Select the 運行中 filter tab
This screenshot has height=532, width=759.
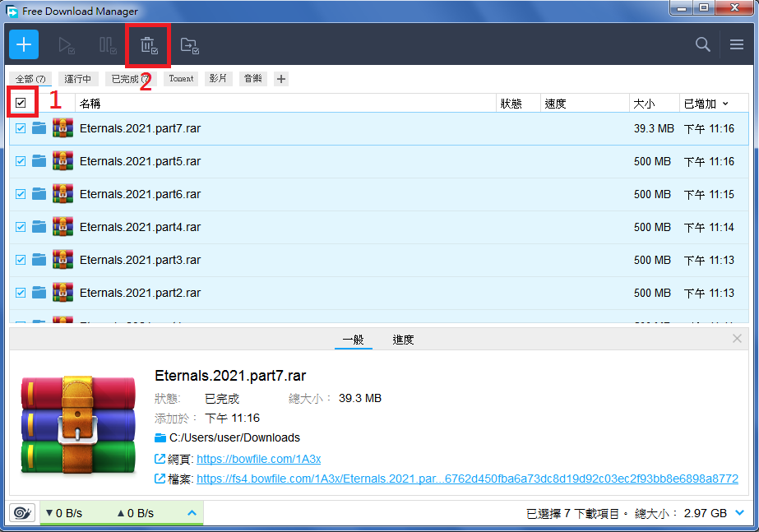point(78,79)
